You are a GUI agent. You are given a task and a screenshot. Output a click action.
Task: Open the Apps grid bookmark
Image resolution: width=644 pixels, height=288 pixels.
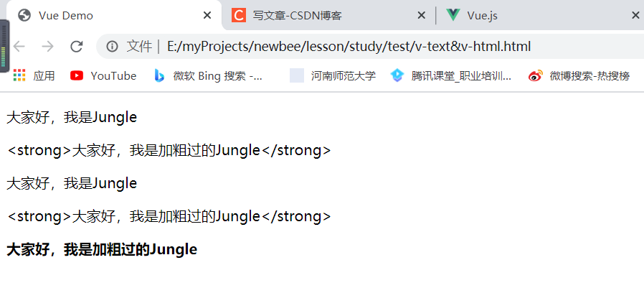coord(34,75)
